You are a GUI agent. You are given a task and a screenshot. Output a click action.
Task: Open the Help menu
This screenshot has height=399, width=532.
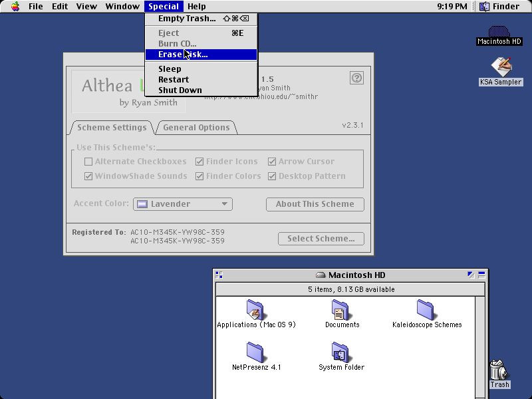coord(196,7)
